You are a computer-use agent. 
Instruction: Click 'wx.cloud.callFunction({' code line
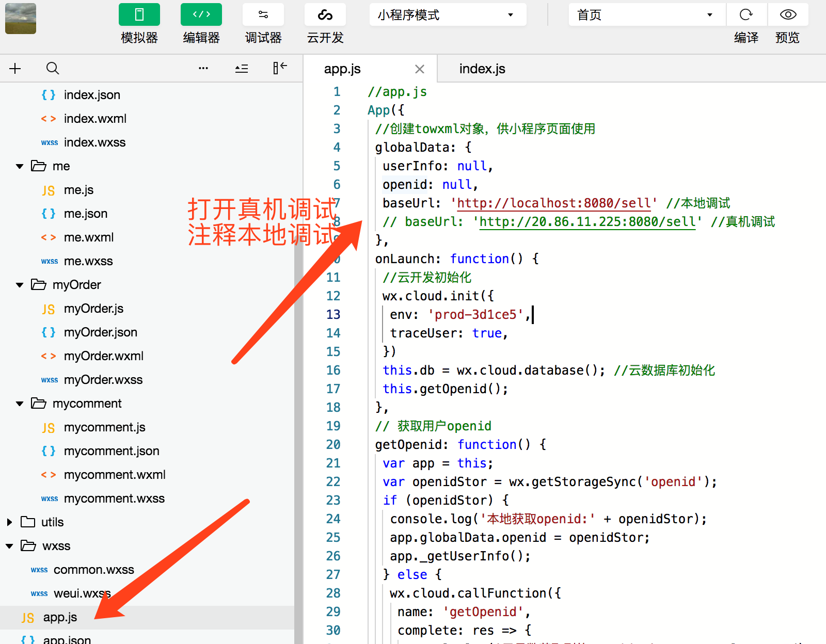coord(475,593)
